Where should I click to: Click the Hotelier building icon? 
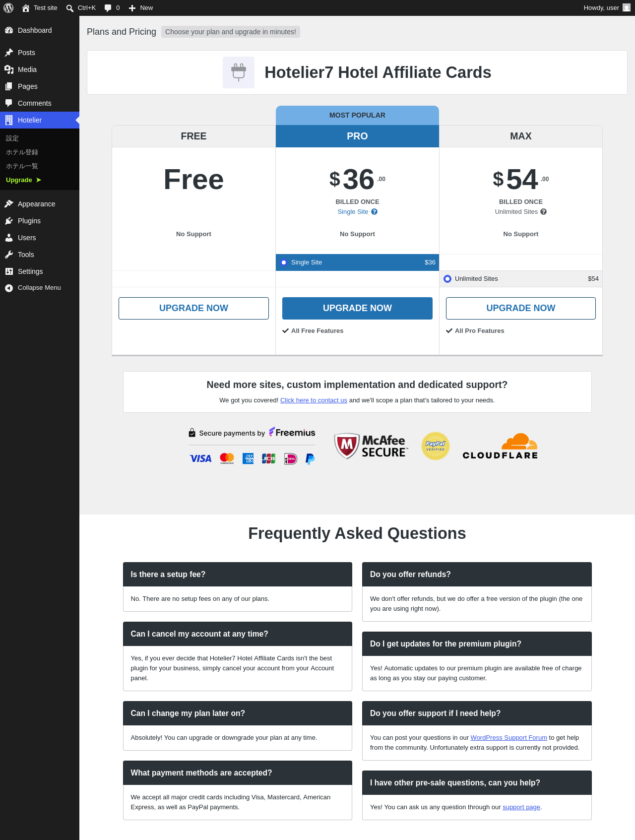[x=9, y=120]
